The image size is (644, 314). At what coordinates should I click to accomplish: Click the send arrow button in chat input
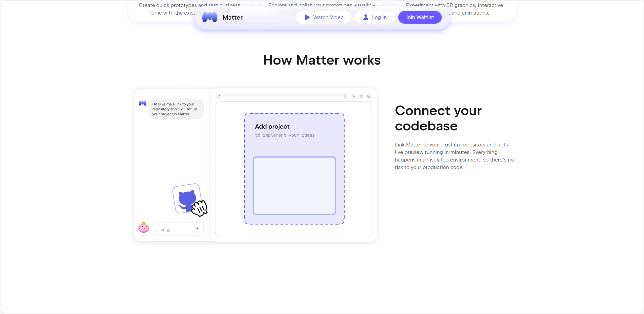197,229
